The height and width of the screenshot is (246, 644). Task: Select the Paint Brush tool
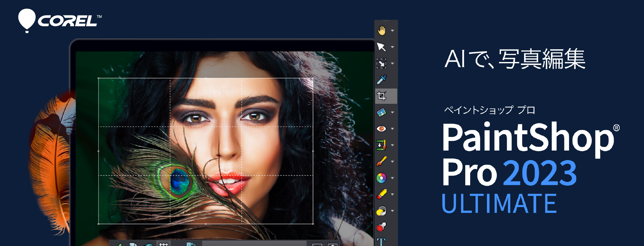click(381, 161)
